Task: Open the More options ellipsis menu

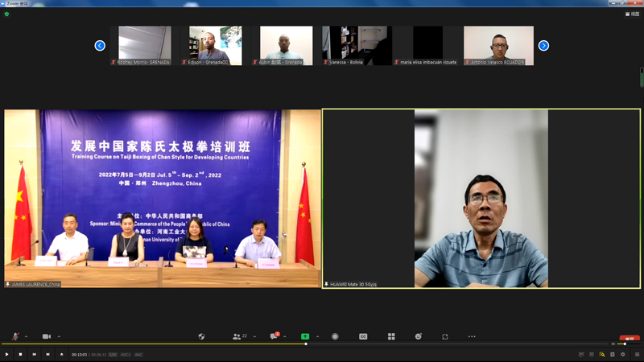Action: 472,336
